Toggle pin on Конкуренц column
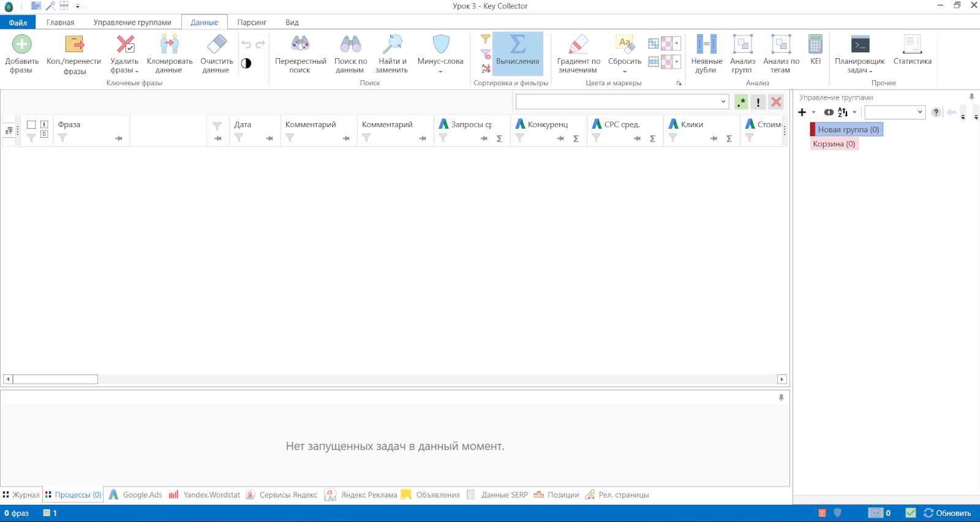 pyautogui.click(x=560, y=138)
